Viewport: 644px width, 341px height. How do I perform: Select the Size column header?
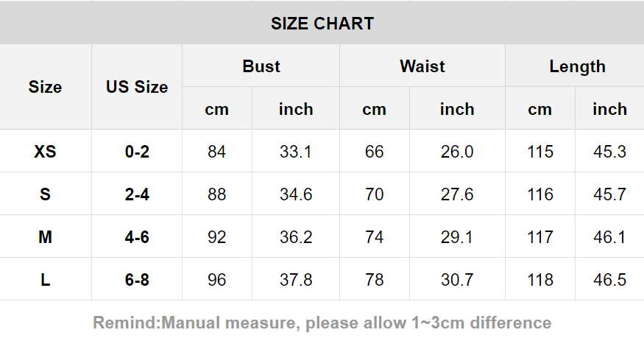45,87
